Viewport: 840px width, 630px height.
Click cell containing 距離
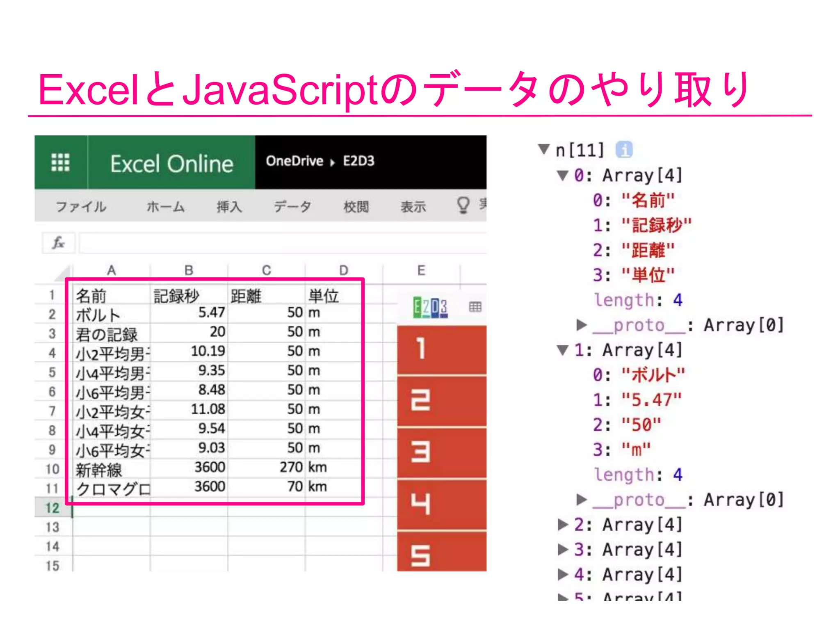pyautogui.click(x=267, y=295)
